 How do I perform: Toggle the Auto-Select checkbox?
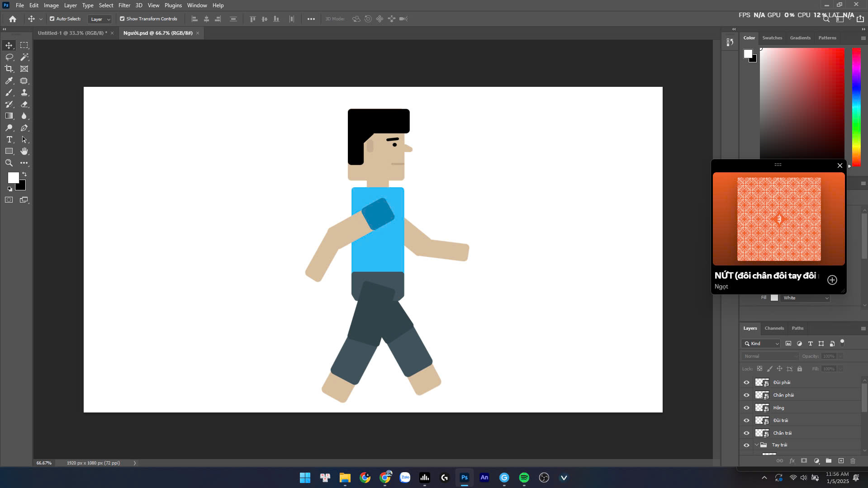[x=52, y=19]
